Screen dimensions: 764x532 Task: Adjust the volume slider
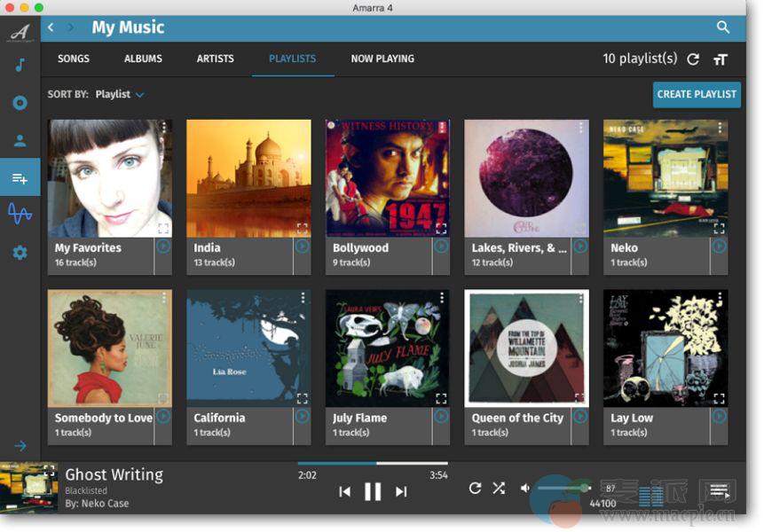(x=563, y=488)
